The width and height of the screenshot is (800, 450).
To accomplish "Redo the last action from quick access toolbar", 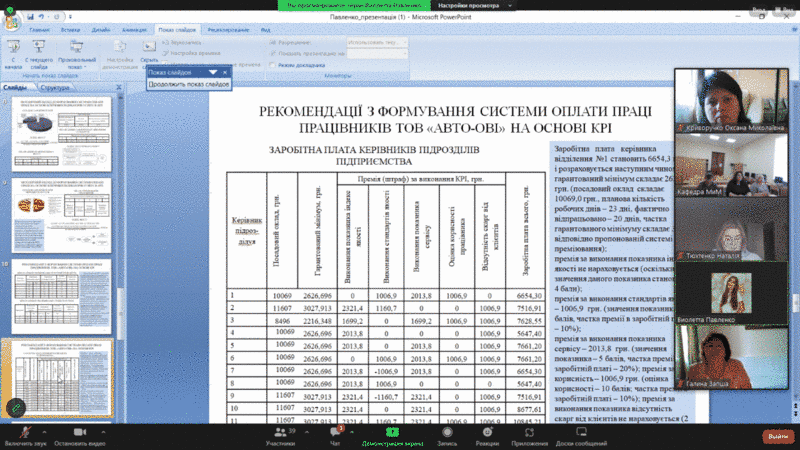I will pos(56,17).
